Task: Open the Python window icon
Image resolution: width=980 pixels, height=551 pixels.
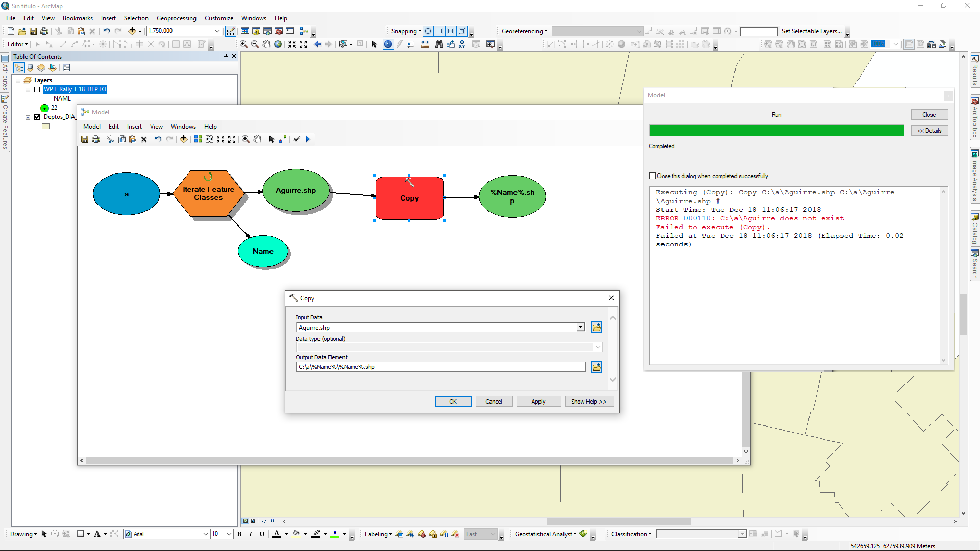Action: point(290,31)
